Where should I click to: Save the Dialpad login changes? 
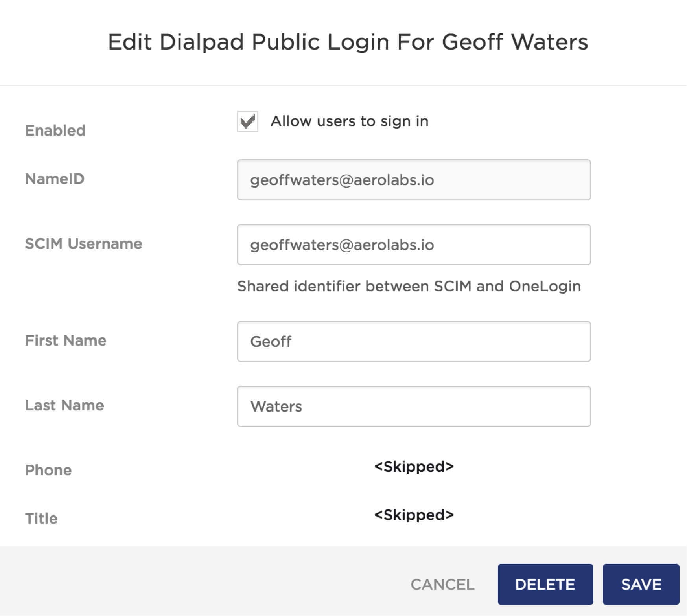[641, 584]
